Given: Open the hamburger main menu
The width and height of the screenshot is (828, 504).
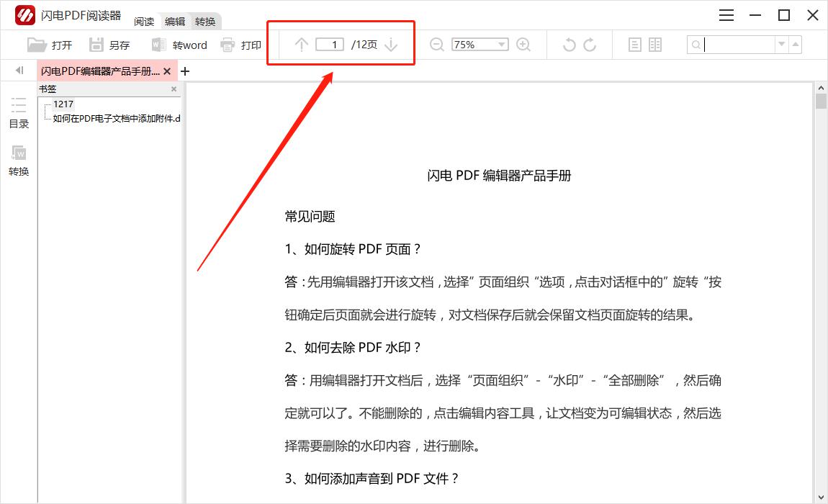Looking at the screenshot, I should click(x=726, y=15).
